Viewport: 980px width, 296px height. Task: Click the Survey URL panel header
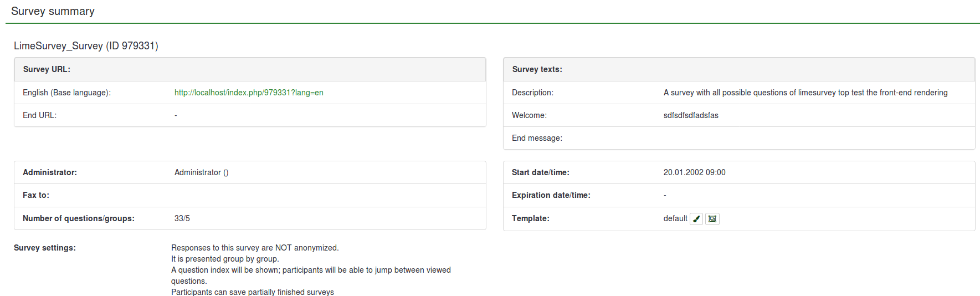tap(47, 69)
